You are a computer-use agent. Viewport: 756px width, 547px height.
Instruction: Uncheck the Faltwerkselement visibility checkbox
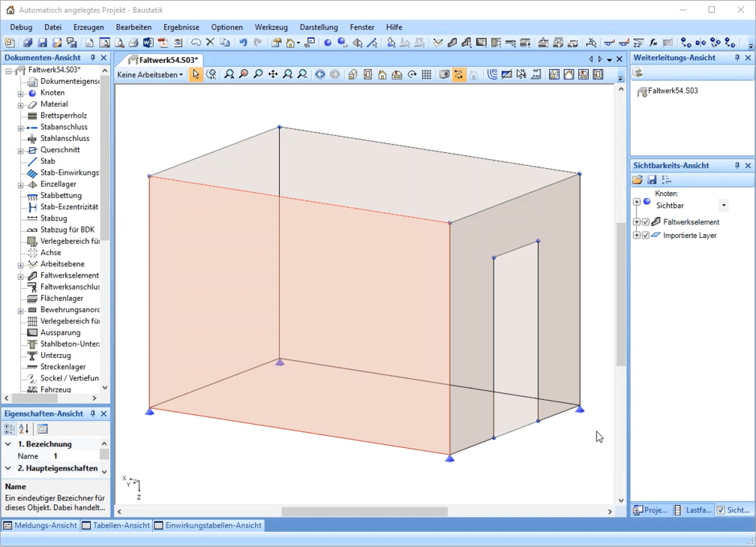point(646,222)
